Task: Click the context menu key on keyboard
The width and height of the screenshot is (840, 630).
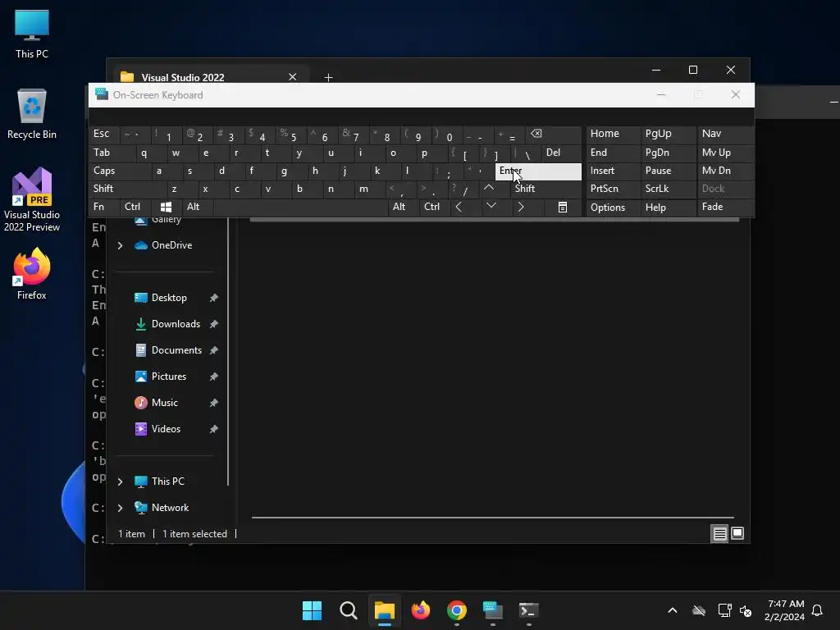Action: [x=563, y=208]
